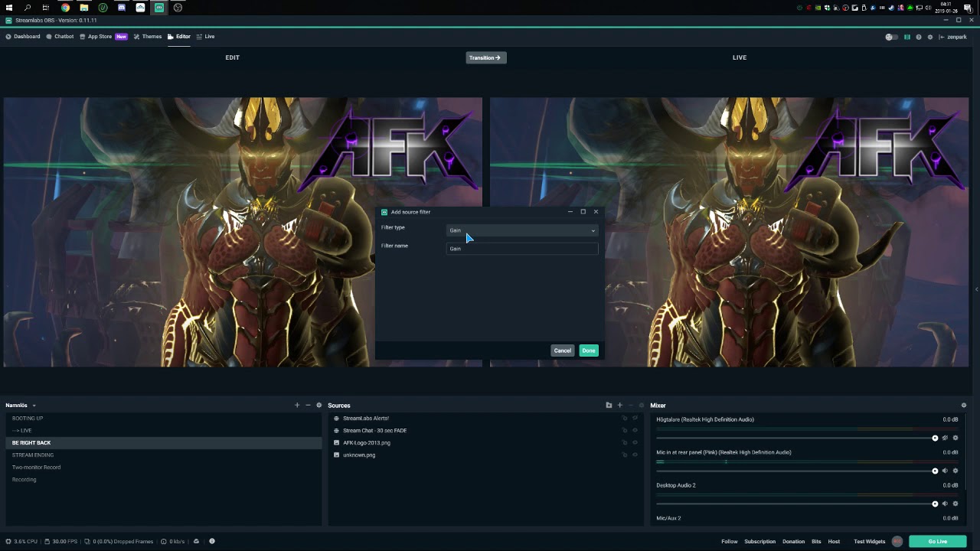Open the Filter type dropdown

click(522, 230)
